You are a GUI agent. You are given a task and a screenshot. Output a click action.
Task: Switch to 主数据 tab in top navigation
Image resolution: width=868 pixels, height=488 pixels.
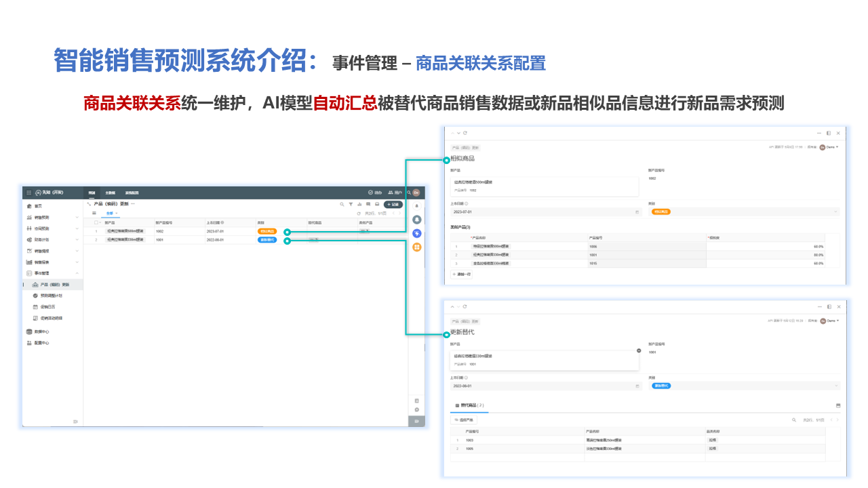(x=110, y=192)
